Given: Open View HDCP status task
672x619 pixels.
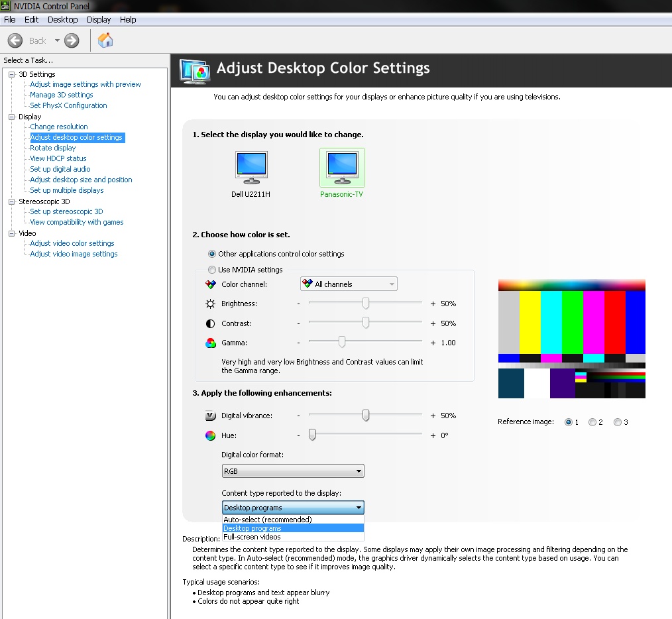Looking at the screenshot, I should [x=58, y=158].
